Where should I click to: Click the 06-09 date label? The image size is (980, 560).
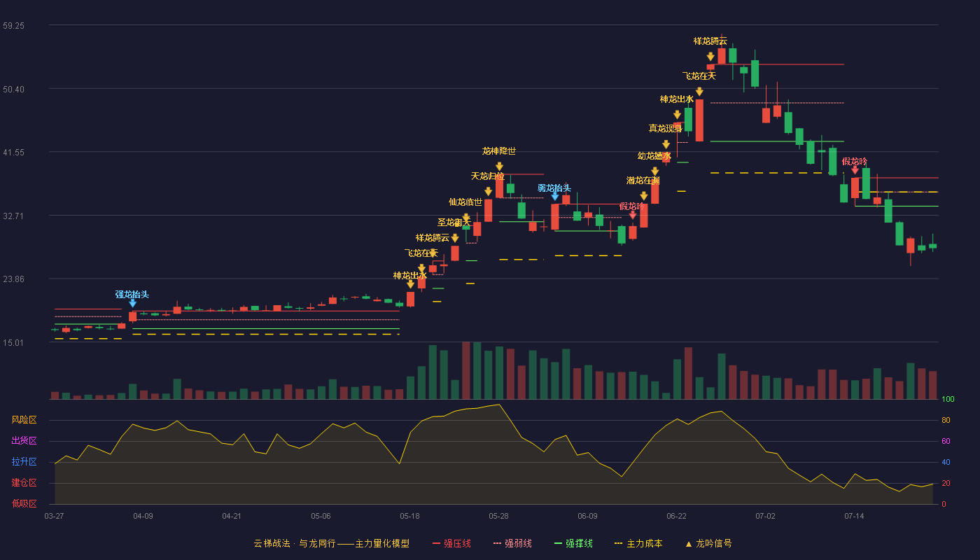pyautogui.click(x=587, y=516)
